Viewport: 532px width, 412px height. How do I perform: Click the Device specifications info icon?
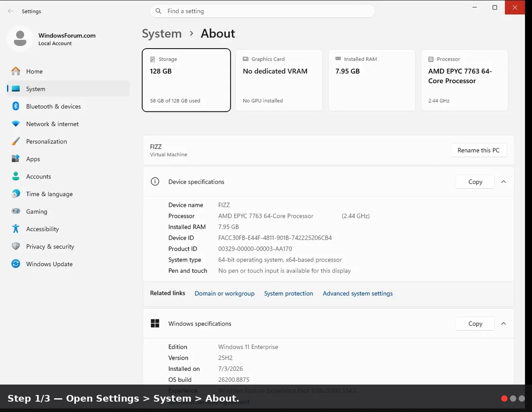155,182
